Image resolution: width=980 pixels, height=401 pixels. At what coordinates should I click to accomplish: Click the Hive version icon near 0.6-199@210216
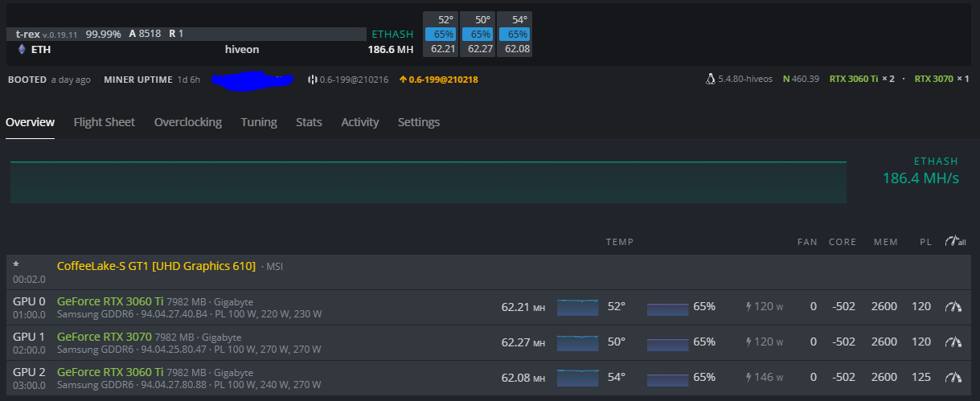click(313, 80)
